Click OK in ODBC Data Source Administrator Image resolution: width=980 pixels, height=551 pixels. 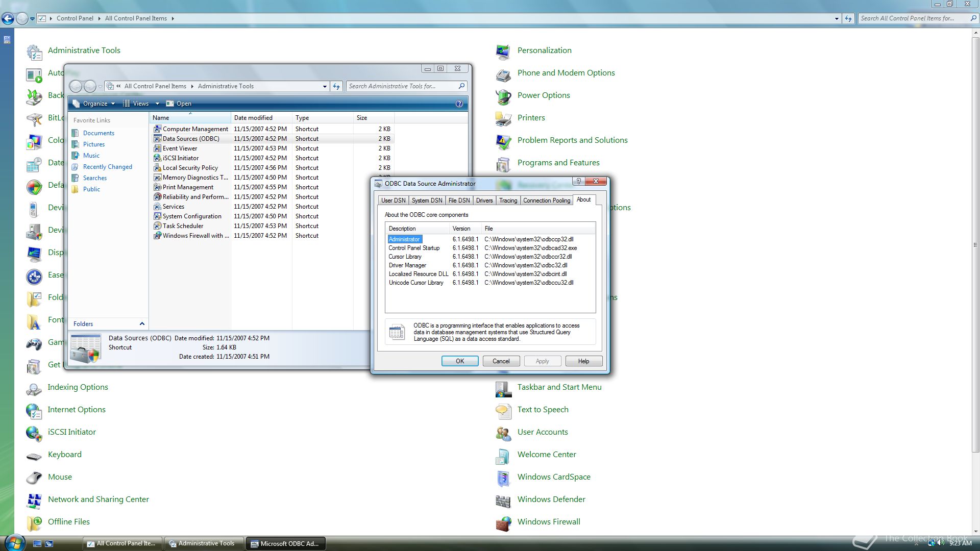click(460, 361)
